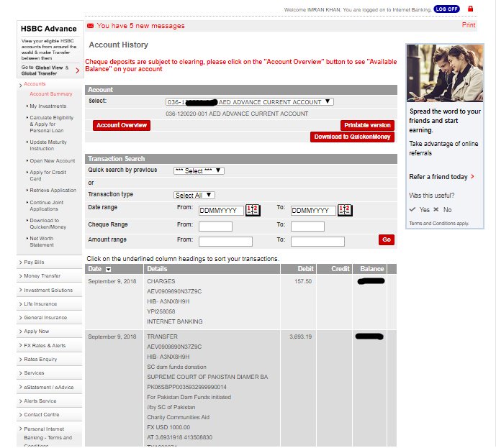Click the Date column sort arrow icon
This screenshot has width=496, height=448.
click(108, 269)
